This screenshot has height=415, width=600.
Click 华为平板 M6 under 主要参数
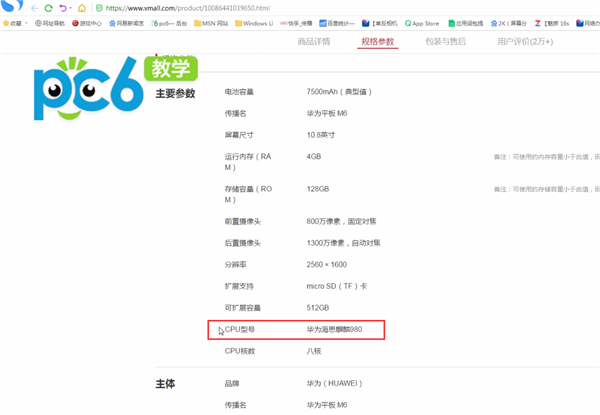[x=327, y=113]
